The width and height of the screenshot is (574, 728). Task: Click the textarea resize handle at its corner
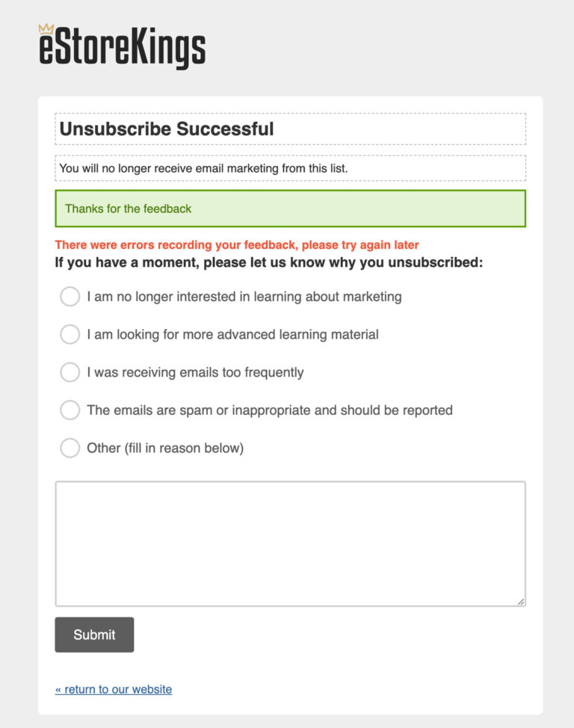(522, 602)
